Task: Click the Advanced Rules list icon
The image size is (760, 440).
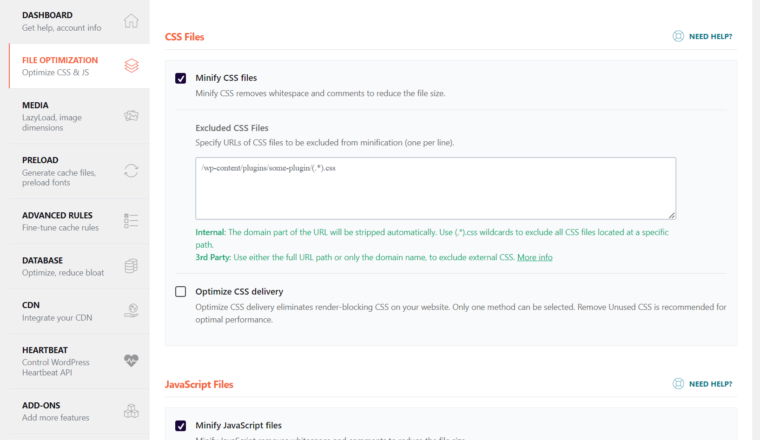Action: (131, 221)
